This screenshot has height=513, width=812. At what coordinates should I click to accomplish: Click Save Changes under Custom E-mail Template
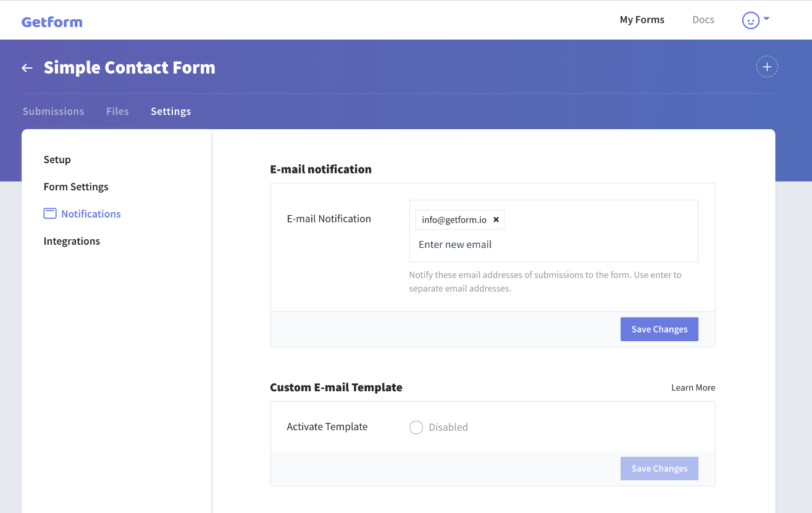(659, 468)
